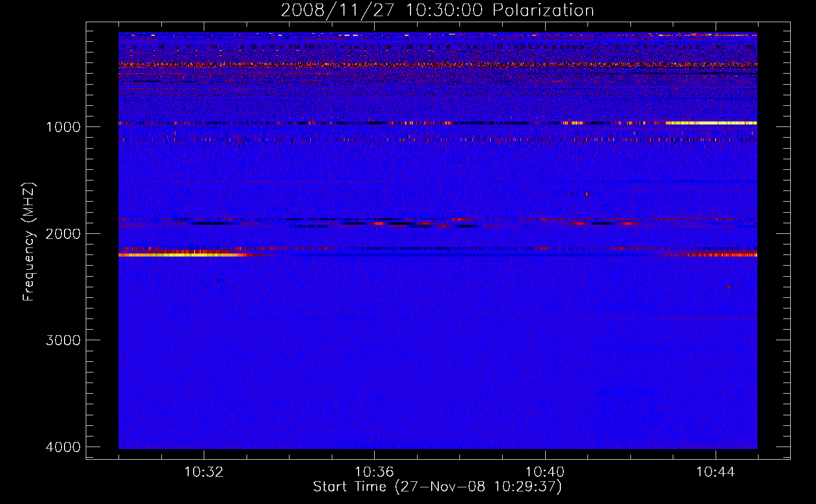Click the "Start Time (27-Nov-08 10:29:37)" axis label
Screen dimensions: 816x504
pyautogui.click(x=437, y=487)
